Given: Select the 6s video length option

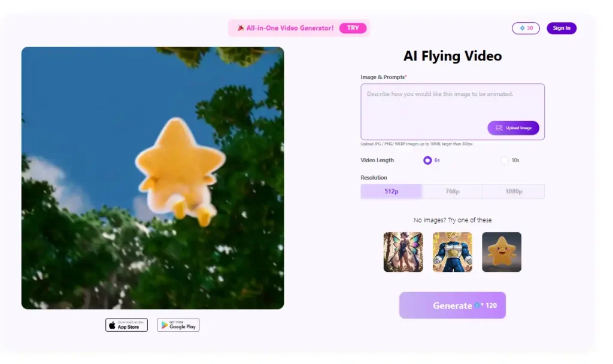Looking at the screenshot, I should pos(427,160).
